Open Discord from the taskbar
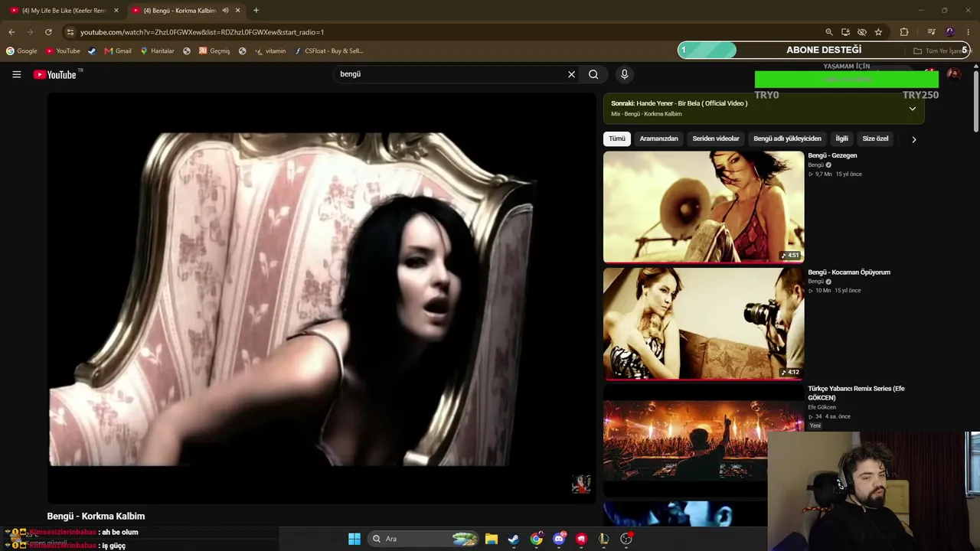 [559, 539]
